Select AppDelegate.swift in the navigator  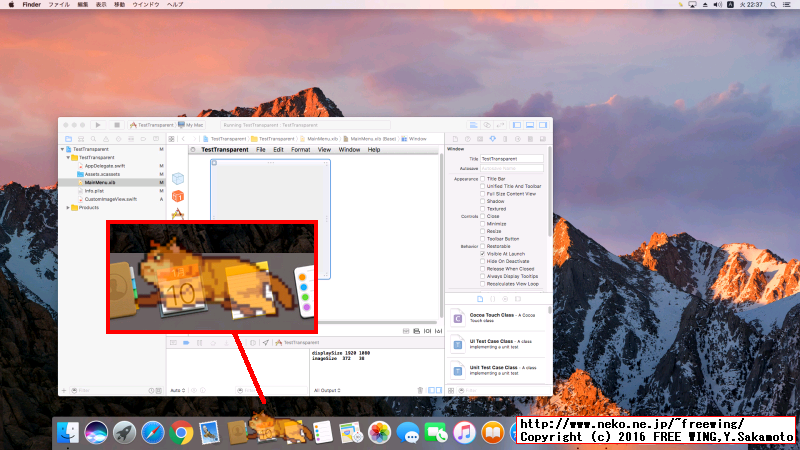[105, 166]
